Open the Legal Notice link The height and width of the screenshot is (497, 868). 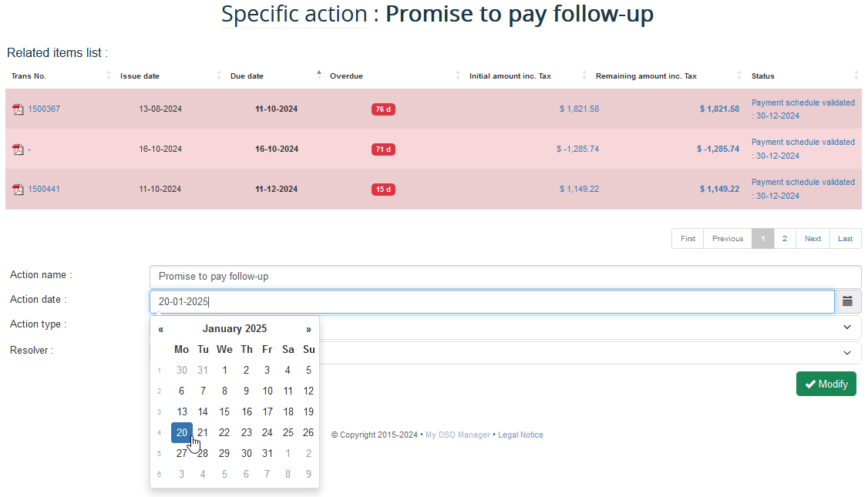(x=520, y=435)
